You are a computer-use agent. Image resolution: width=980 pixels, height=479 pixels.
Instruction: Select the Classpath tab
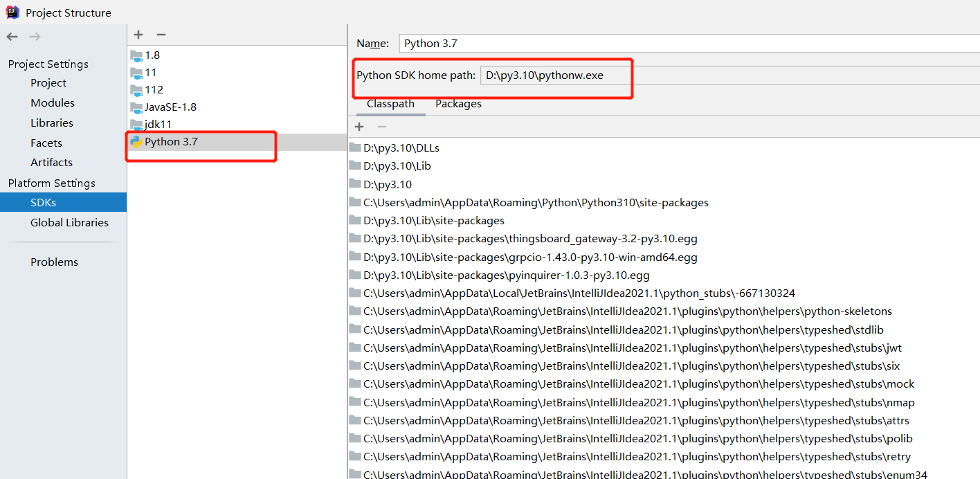[390, 103]
